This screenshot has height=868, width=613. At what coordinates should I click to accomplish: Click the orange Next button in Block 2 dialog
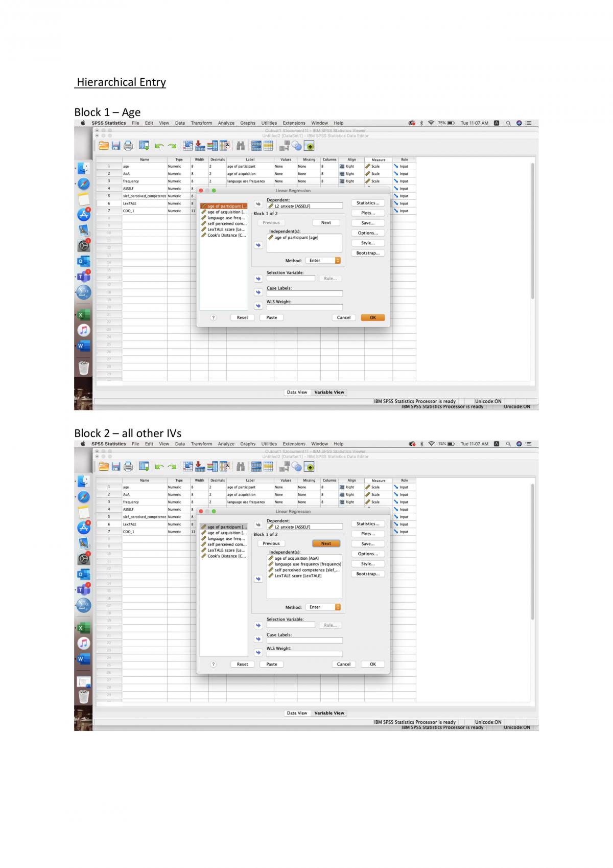coord(326,543)
